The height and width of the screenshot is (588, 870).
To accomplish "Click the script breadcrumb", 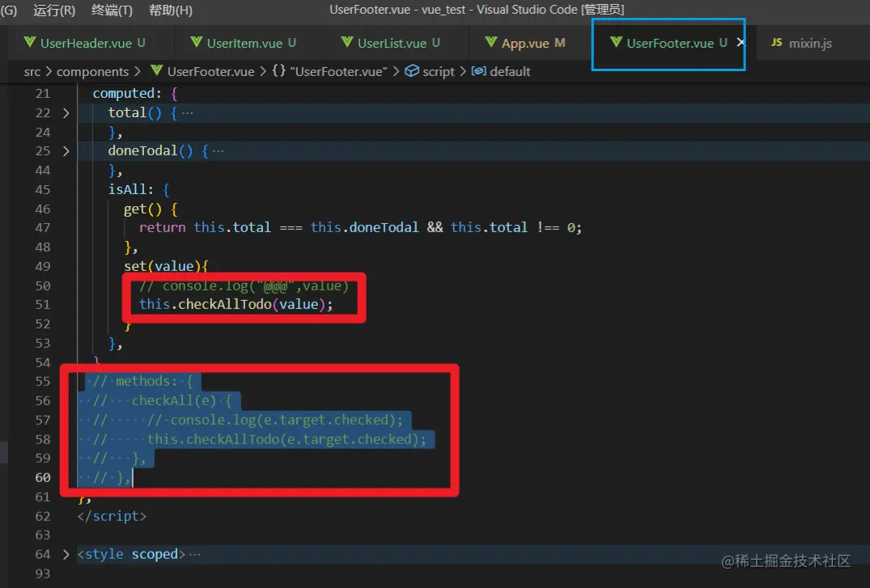I will click(439, 71).
